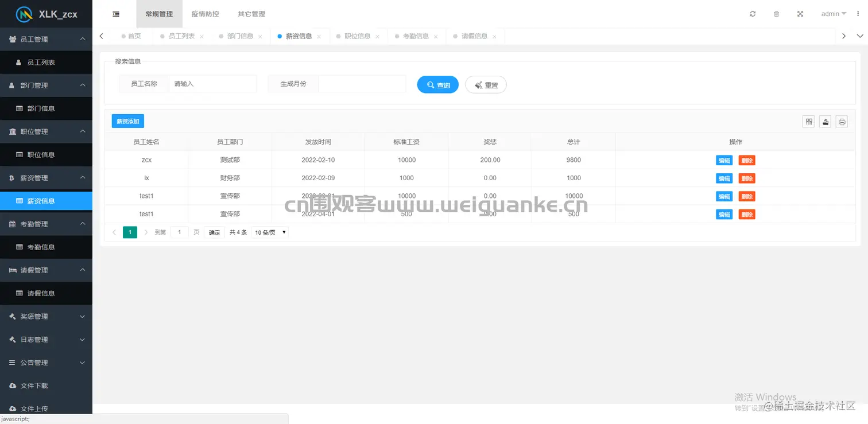The width and height of the screenshot is (868, 424).
Task: Collapse the 员工管理 sidebar group
Action: [46, 39]
